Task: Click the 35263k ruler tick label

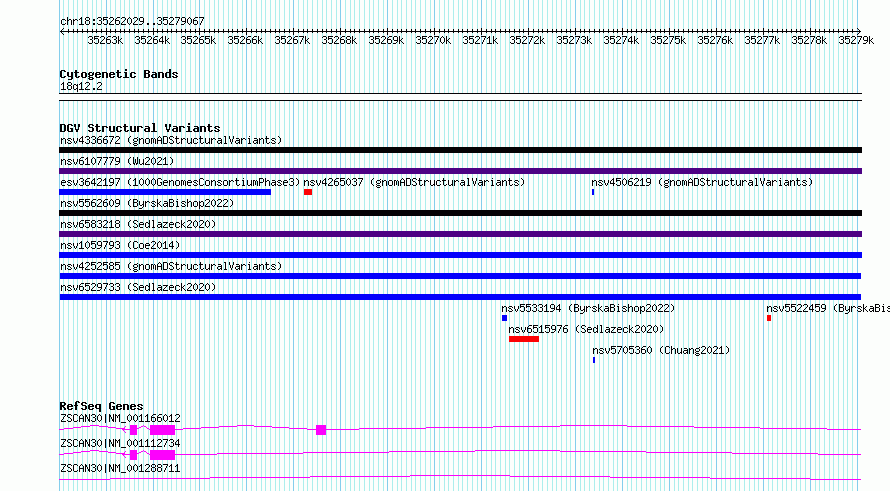Action: (105, 40)
